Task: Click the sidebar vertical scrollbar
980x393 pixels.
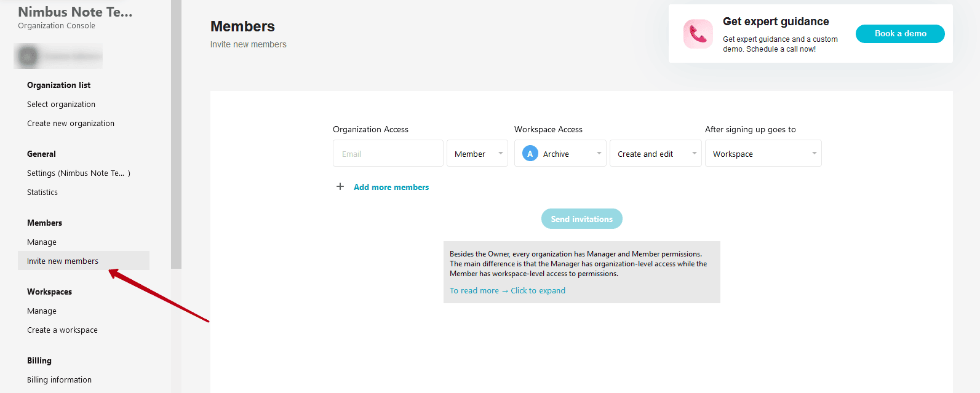Action: [176, 135]
